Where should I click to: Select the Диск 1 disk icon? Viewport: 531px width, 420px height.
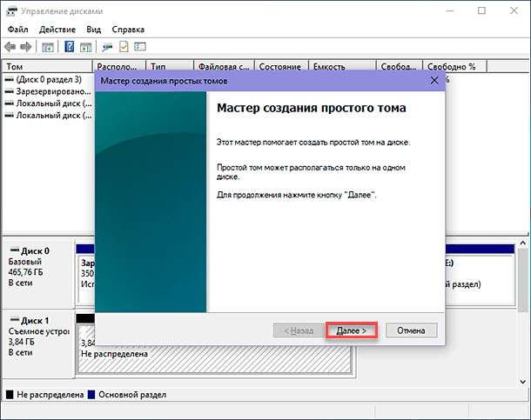click(15, 320)
